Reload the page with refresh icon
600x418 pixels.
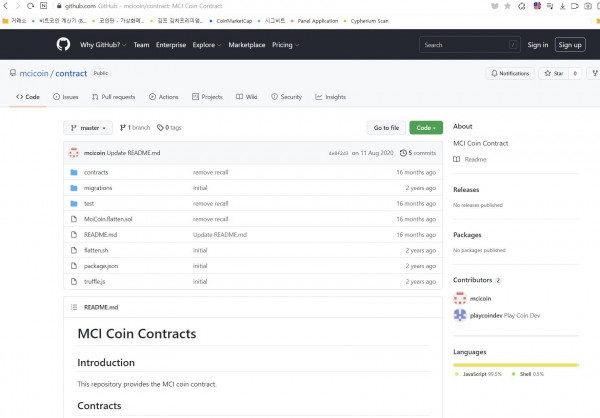(31, 6)
